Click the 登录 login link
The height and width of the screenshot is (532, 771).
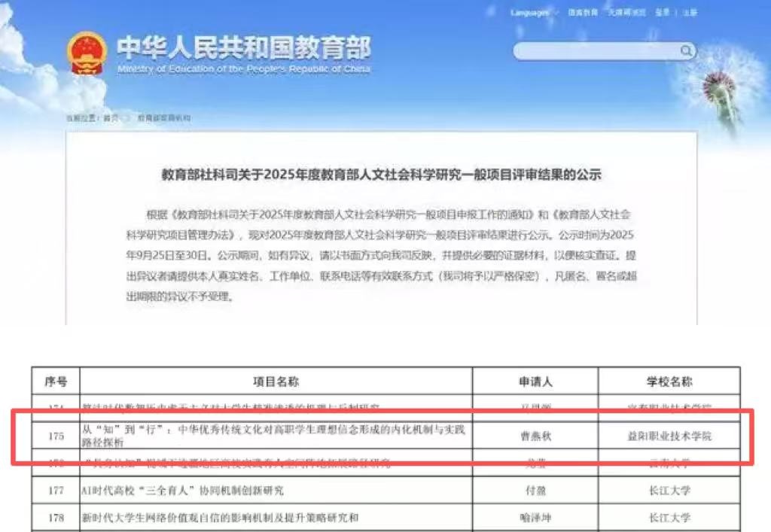pos(662,13)
